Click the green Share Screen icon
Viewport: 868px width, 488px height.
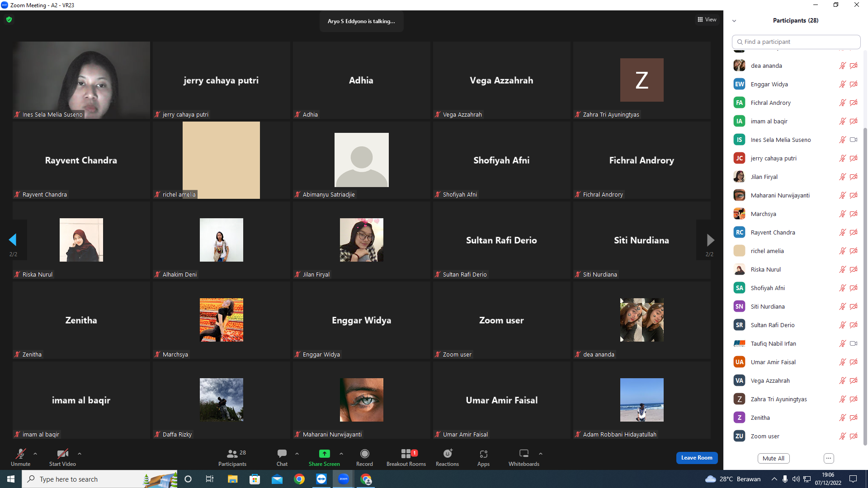324,453
